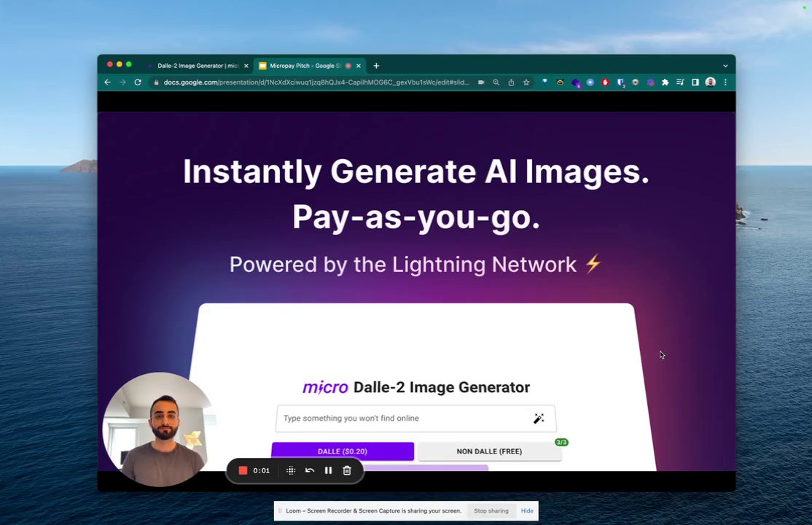Close the Micropay Pitch tab

click(x=359, y=66)
